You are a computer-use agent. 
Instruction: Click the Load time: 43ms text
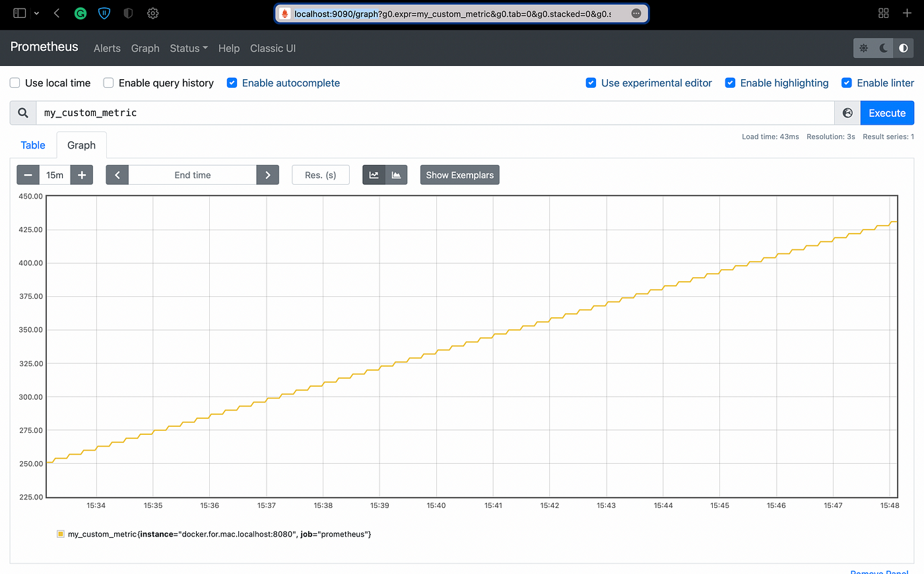click(x=770, y=137)
